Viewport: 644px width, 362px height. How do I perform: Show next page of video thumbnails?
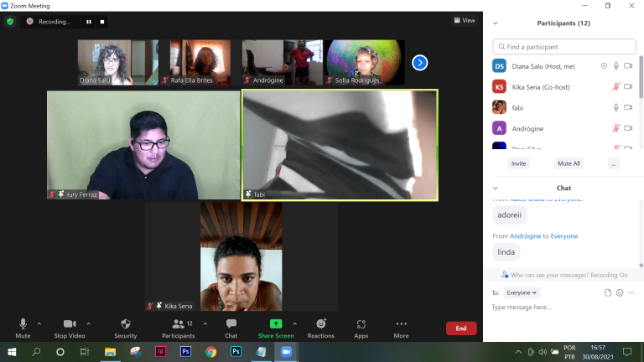420,63
